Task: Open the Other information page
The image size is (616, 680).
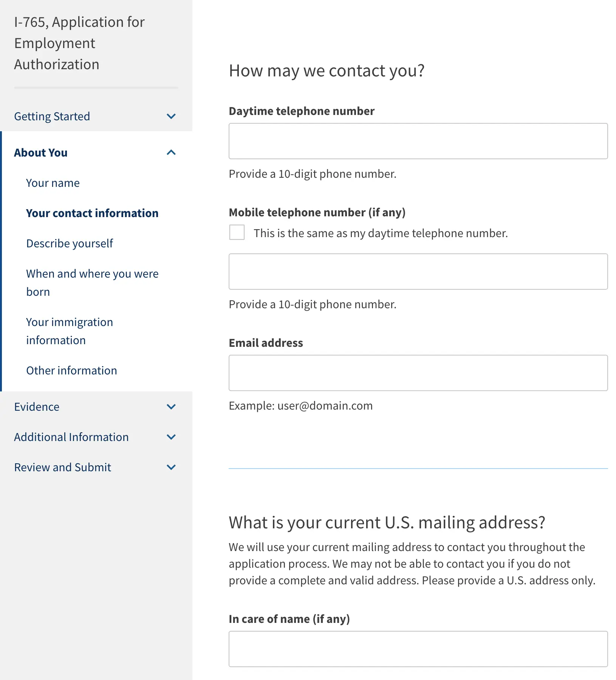Action: click(x=71, y=371)
